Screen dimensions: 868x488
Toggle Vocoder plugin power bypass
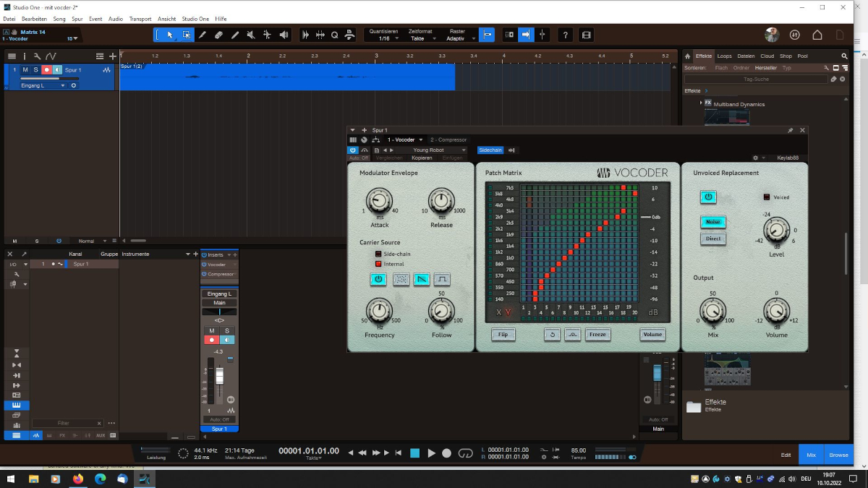353,150
